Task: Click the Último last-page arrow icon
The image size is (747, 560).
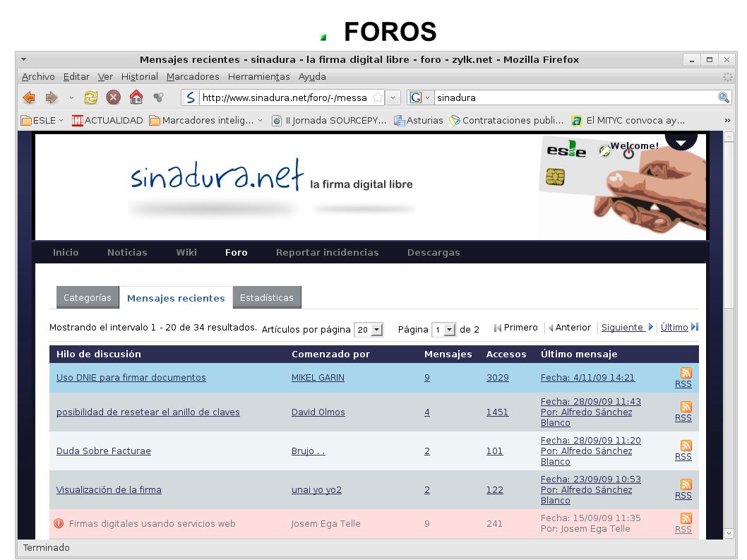Action: click(695, 327)
